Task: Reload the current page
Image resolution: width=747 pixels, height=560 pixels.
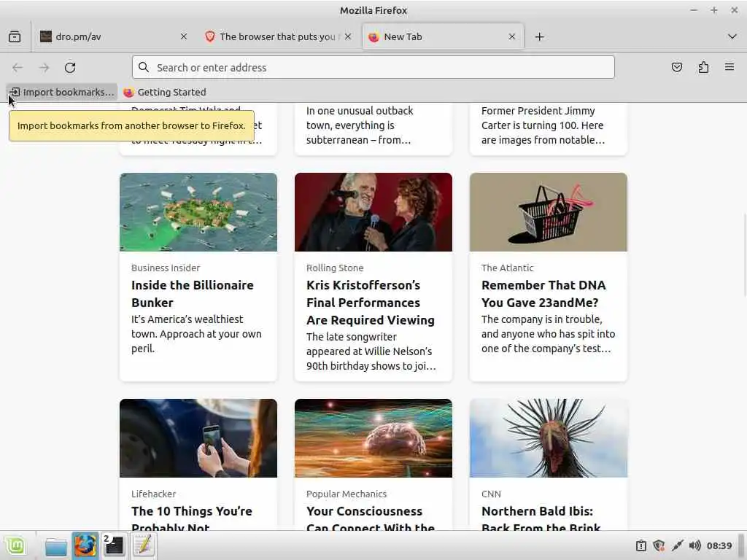Action: coord(70,68)
